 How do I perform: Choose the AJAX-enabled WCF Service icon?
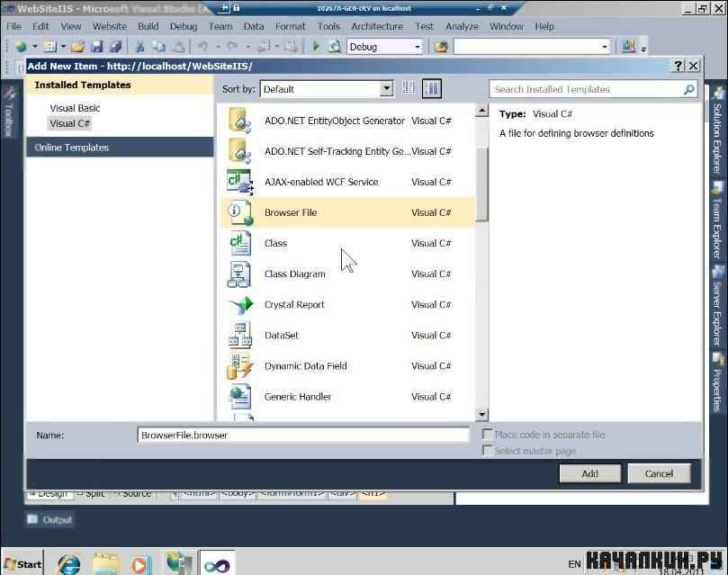tap(239, 182)
